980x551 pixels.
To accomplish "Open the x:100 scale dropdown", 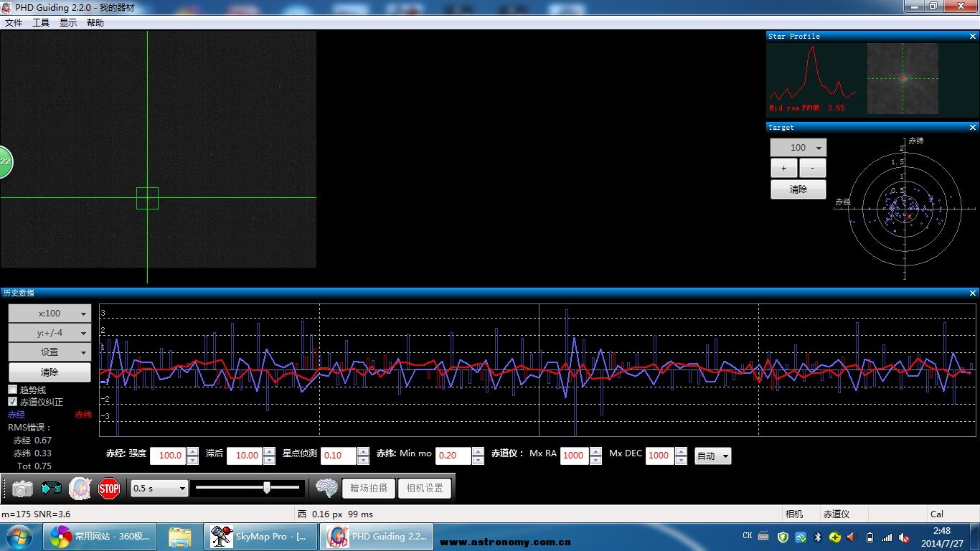I will point(50,314).
